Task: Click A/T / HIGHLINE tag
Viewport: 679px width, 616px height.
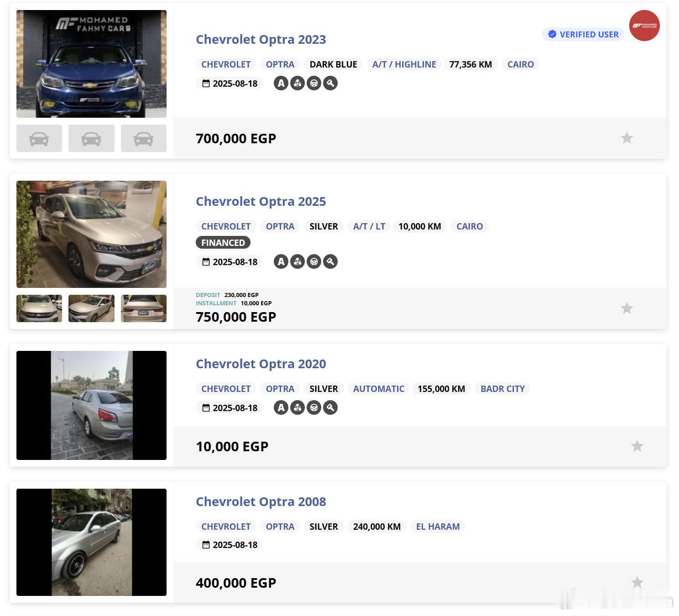Action: coord(404,64)
